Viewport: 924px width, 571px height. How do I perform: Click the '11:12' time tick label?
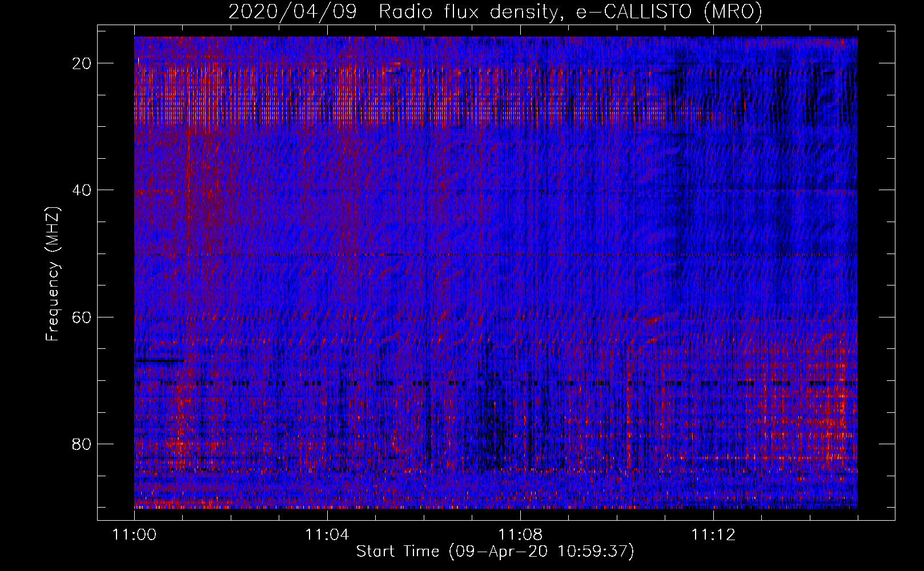(x=713, y=534)
